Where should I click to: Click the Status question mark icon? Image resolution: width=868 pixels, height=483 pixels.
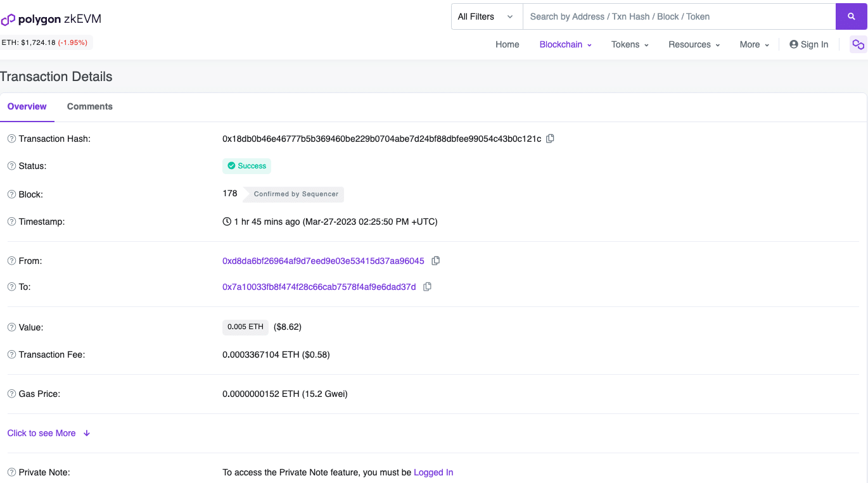point(10,166)
